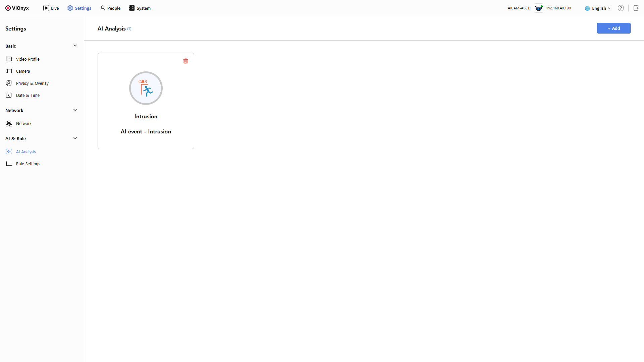644x362 pixels.
Task: Collapse the AI & Rule section
Action: [75, 138]
